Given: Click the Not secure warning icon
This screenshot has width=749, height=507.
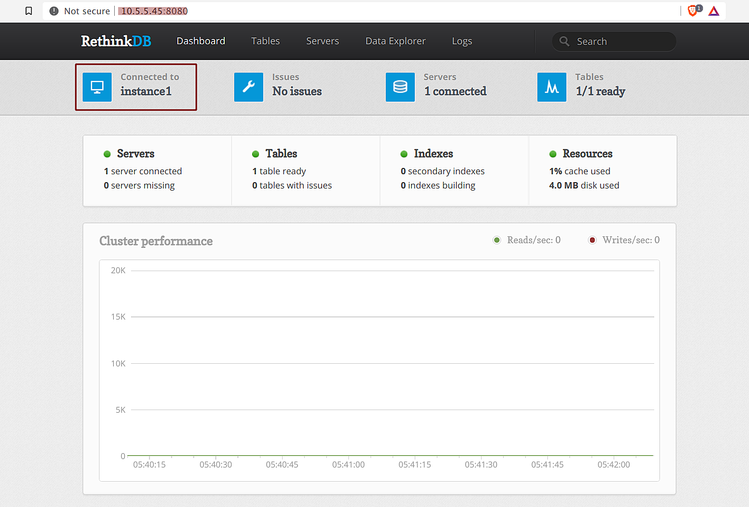Looking at the screenshot, I should (54, 11).
